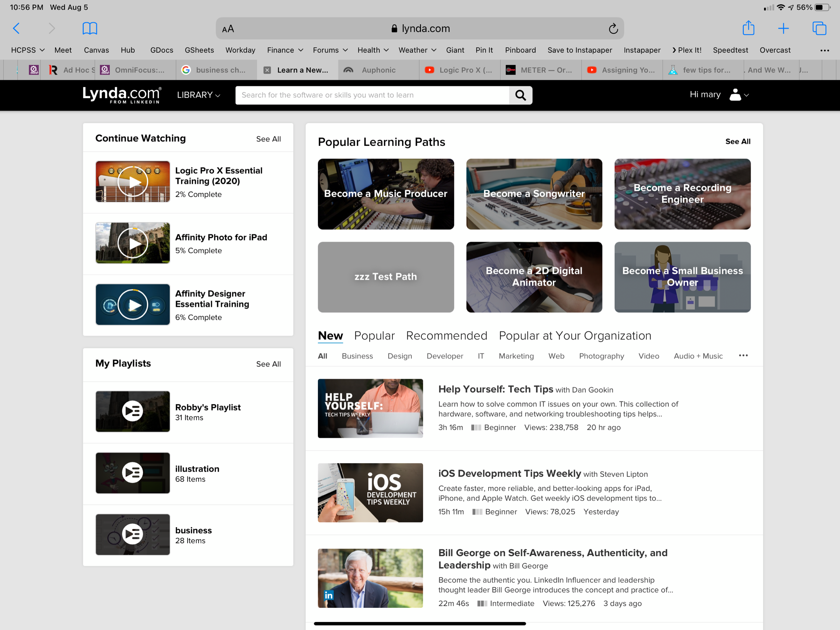The image size is (840, 630).
Task: Filter courses by Design
Action: (400, 356)
